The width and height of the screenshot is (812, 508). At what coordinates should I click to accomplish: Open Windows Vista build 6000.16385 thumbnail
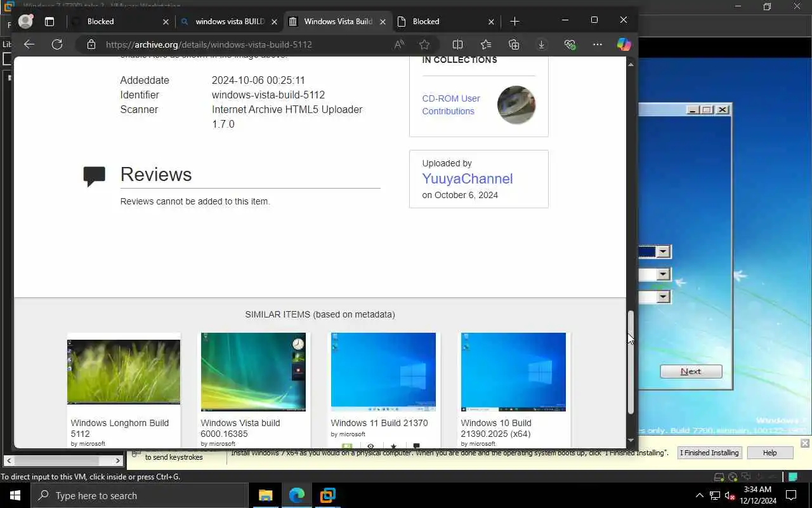pyautogui.click(x=253, y=372)
